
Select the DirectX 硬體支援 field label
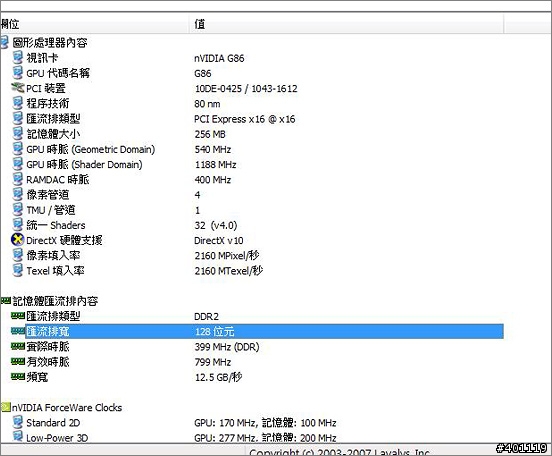pos(64,241)
